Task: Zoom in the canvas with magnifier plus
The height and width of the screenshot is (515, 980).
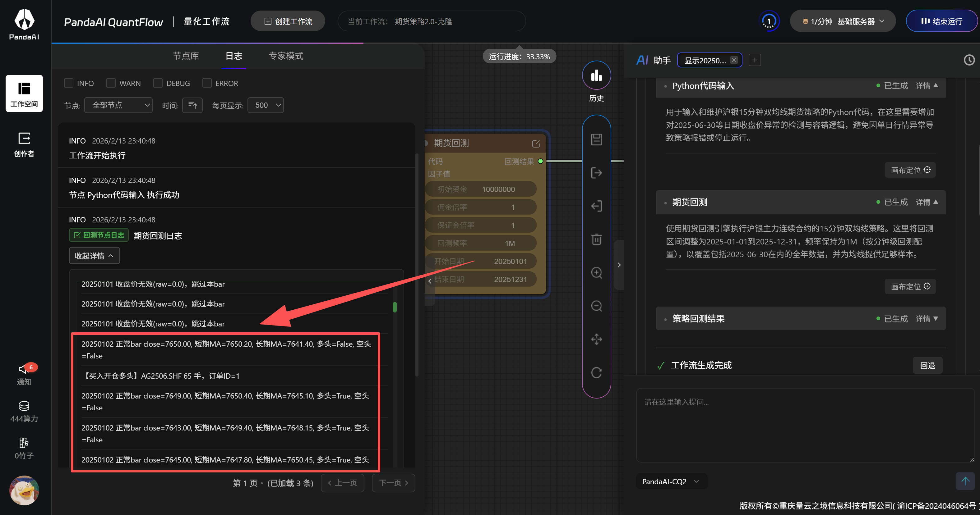Action: coord(596,272)
